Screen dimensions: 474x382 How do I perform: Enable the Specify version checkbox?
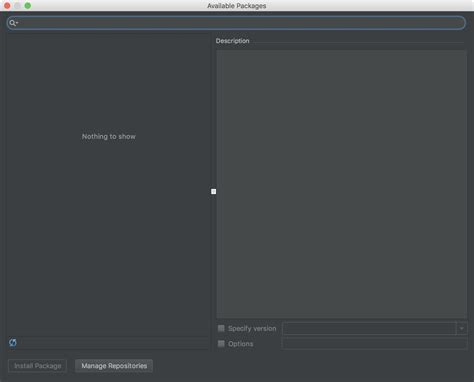(221, 328)
